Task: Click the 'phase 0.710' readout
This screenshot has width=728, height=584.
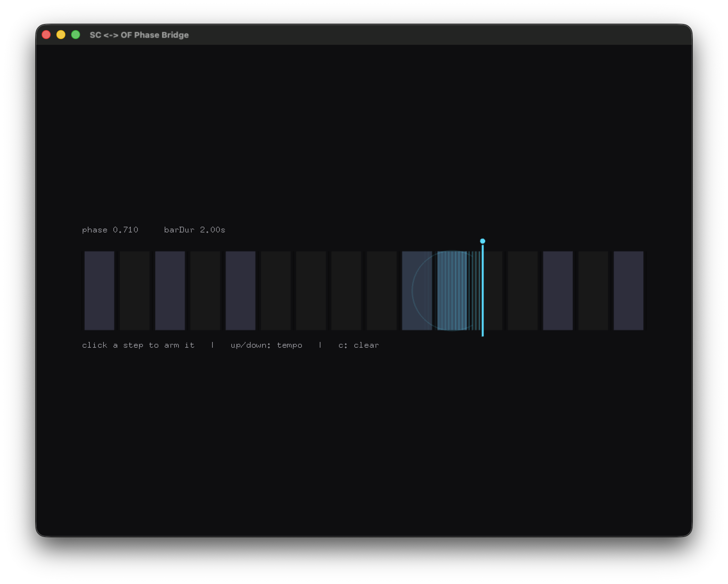Action: pyautogui.click(x=110, y=230)
